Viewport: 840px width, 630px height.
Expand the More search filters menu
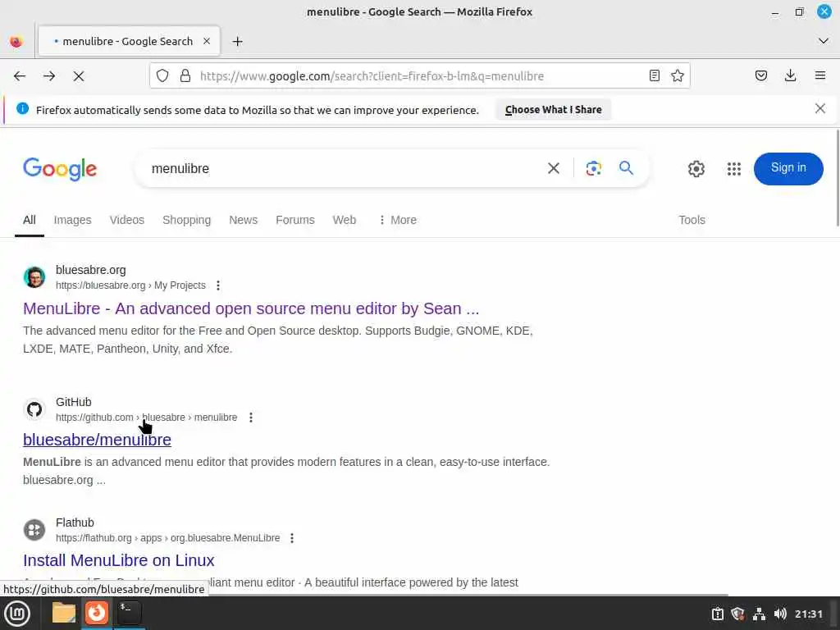398,220
